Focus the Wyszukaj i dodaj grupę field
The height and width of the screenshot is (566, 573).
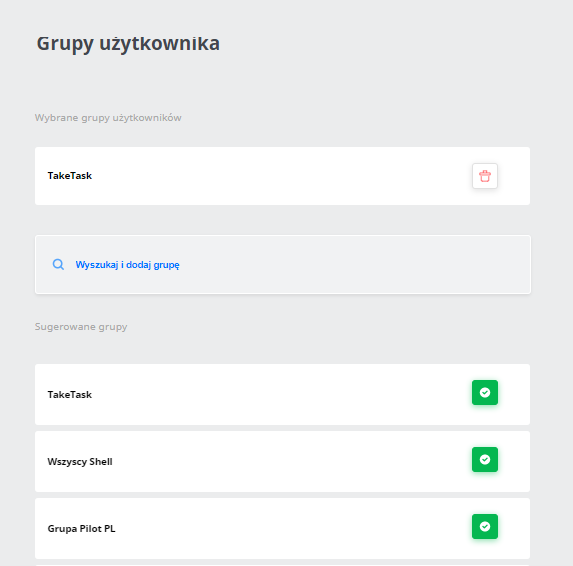pyautogui.click(x=283, y=265)
